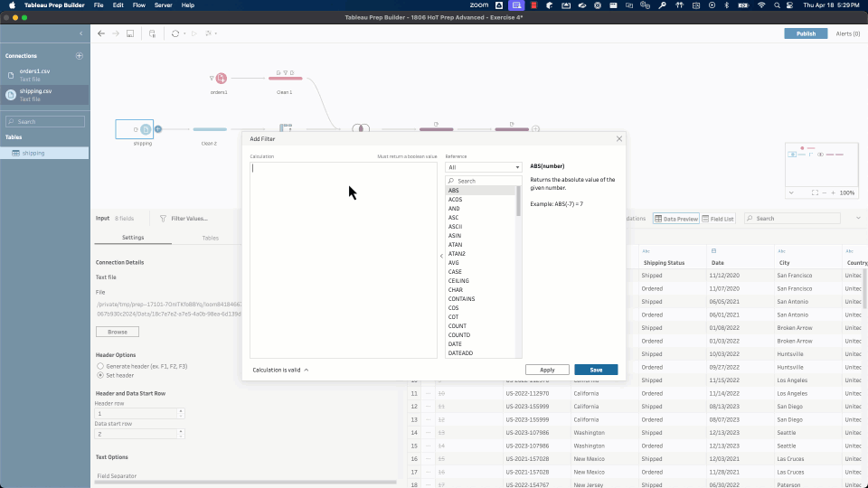868x488 pixels.
Task: Click the run flow play icon
Action: tap(194, 33)
